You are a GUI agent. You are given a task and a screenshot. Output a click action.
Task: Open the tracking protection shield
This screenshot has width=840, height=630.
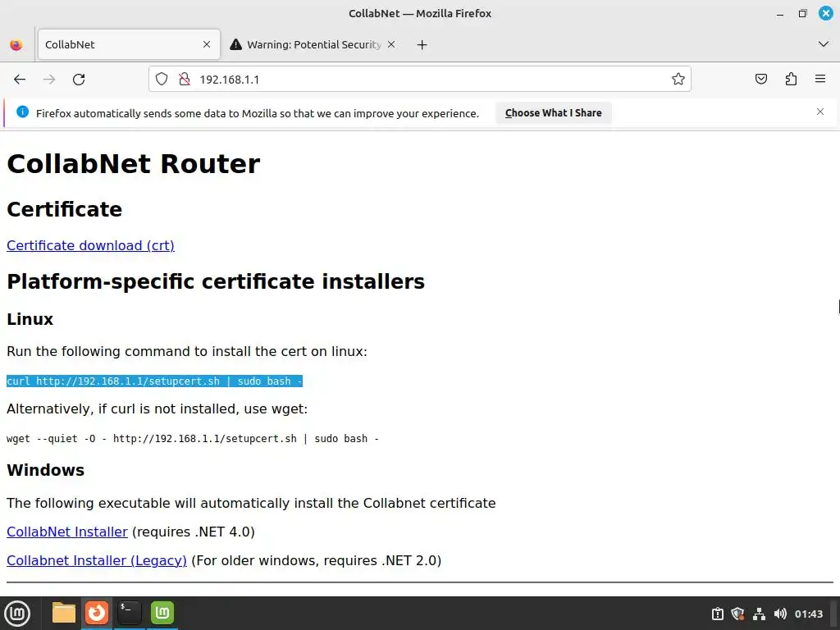point(162,80)
